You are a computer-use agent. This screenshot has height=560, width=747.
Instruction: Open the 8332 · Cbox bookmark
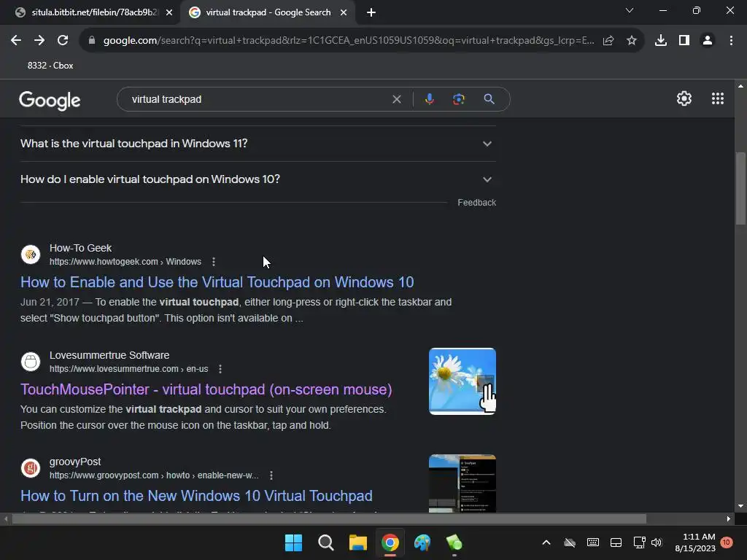point(50,66)
